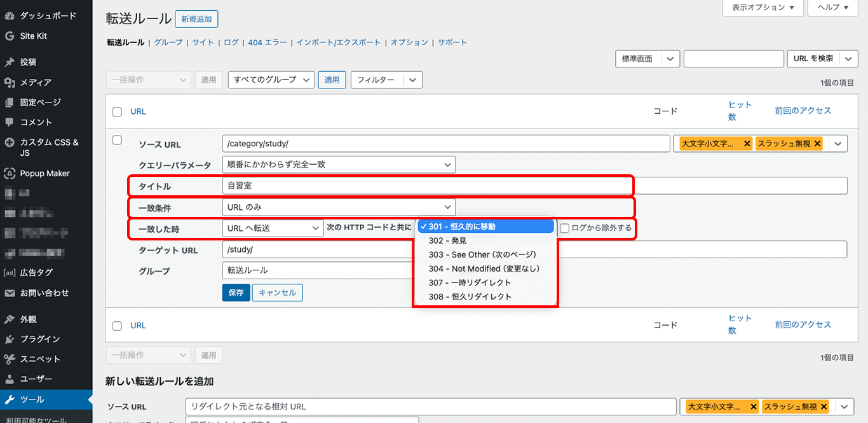Open the Dashboard sidebar icon
868x423 pixels.
(x=10, y=15)
